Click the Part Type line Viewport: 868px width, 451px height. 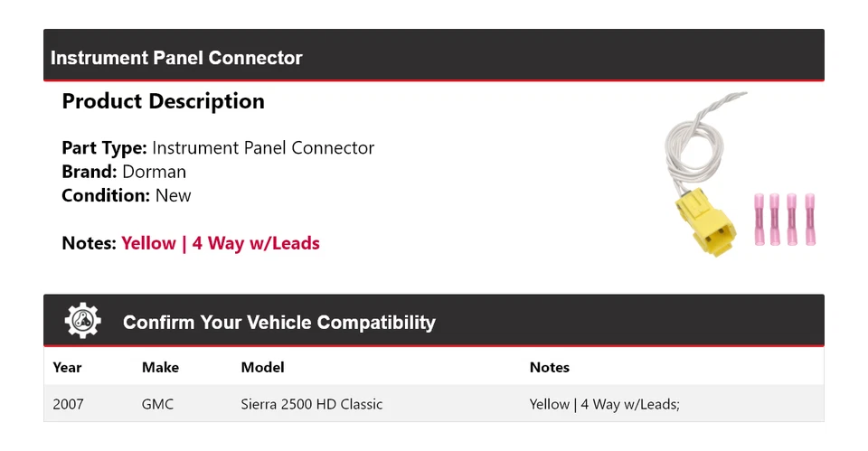[x=217, y=148]
